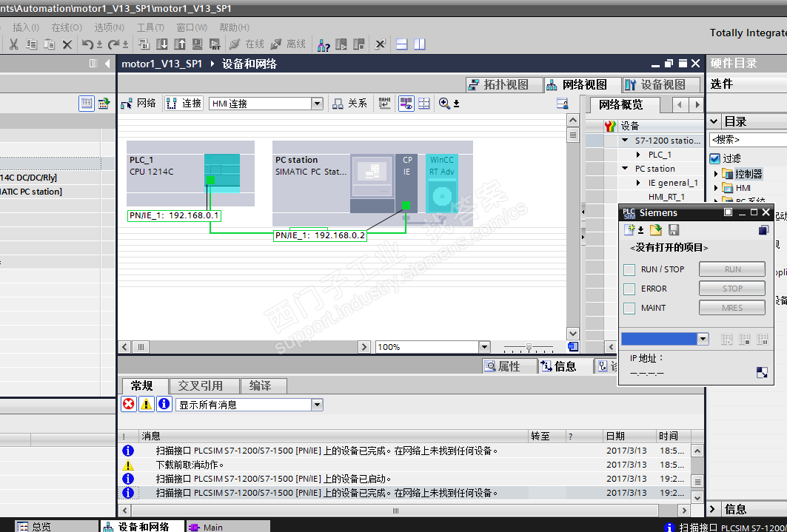Open the 工具(T) menu

pyautogui.click(x=150, y=27)
